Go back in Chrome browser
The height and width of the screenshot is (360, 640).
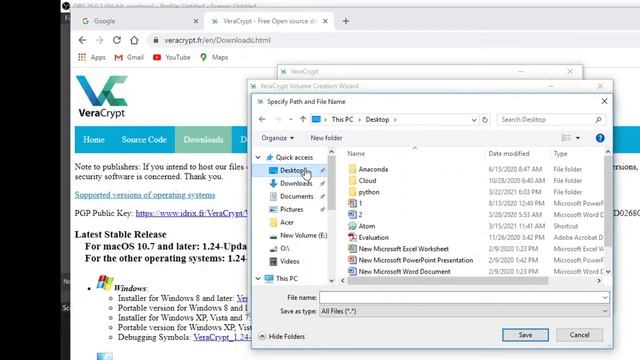[82, 40]
